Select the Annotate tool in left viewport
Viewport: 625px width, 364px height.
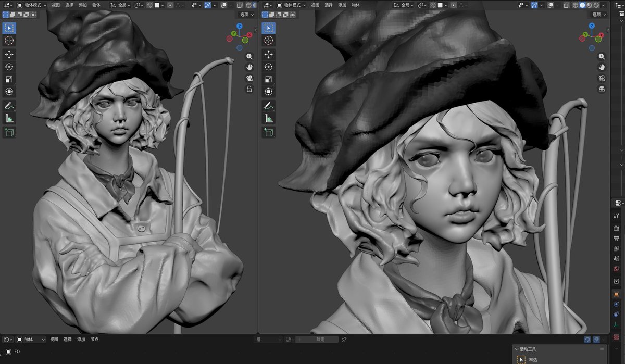tap(9, 106)
